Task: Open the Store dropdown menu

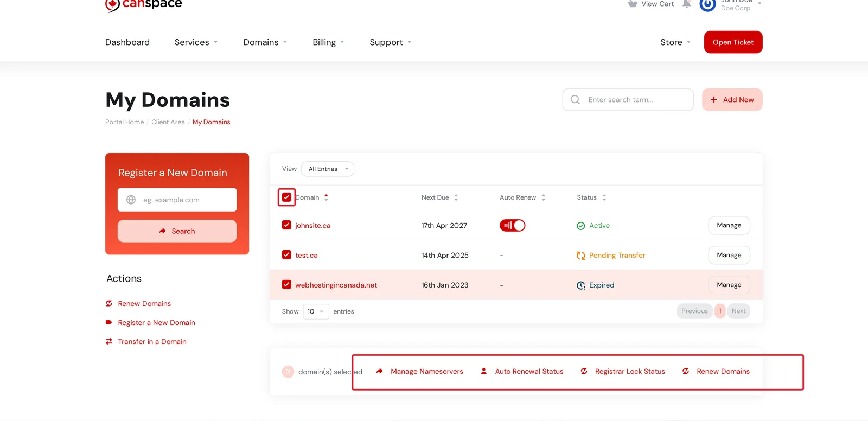Action: click(675, 42)
